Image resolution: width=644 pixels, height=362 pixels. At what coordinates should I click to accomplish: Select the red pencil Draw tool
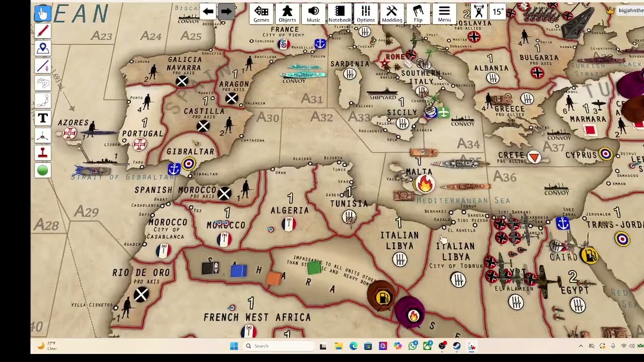pos(43,31)
